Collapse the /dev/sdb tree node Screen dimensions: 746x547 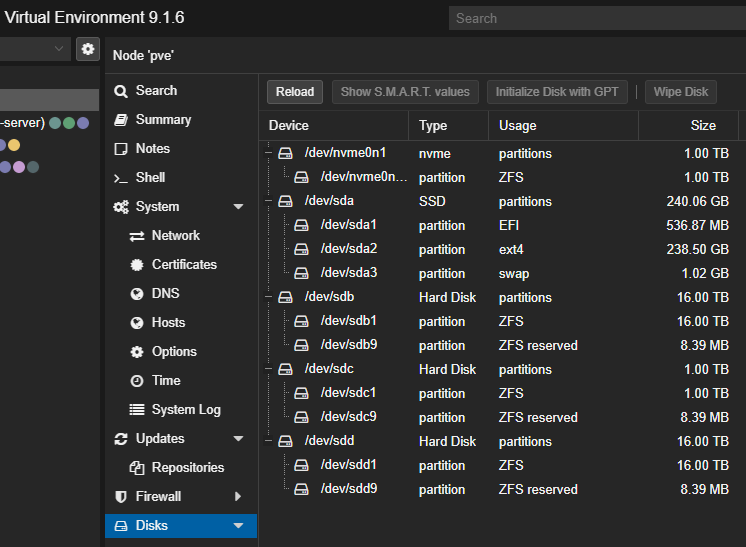pos(269,297)
